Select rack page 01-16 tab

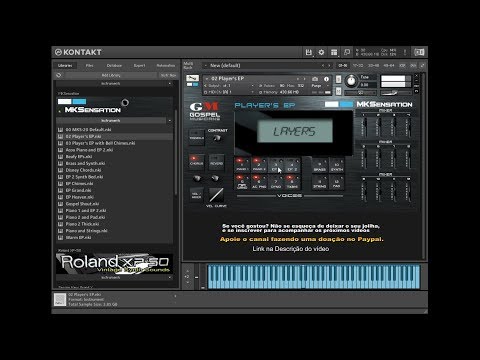(343, 66)
